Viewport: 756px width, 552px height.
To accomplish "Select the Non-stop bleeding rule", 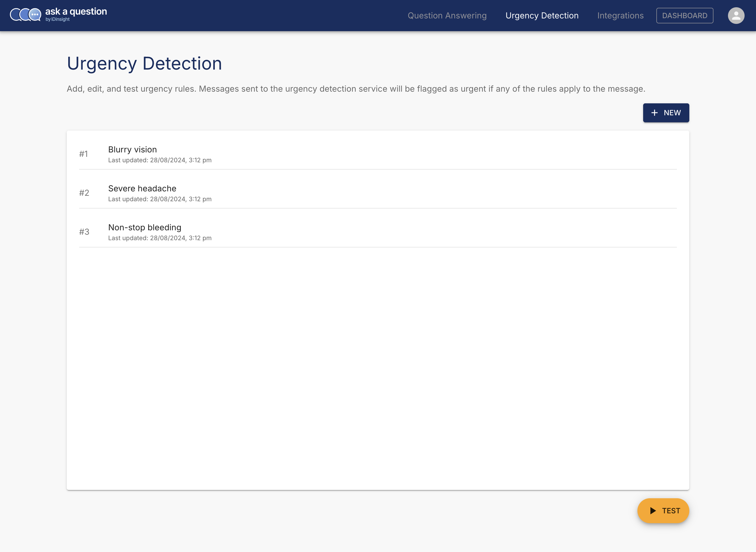I will (145, 227).
